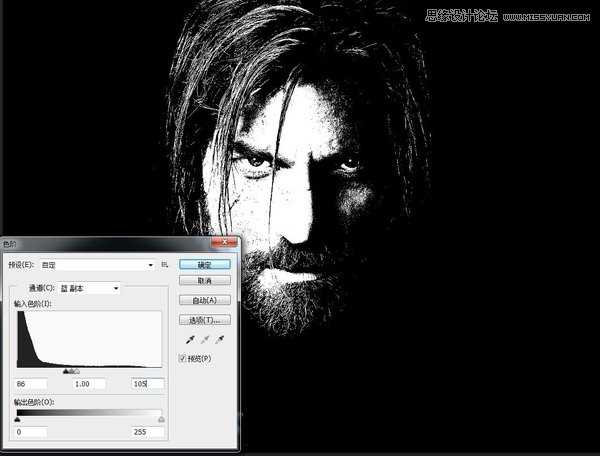This screenshot has width=600, height=456.
Task: Open the preset options menu icon
Action: tap(164, 265)
